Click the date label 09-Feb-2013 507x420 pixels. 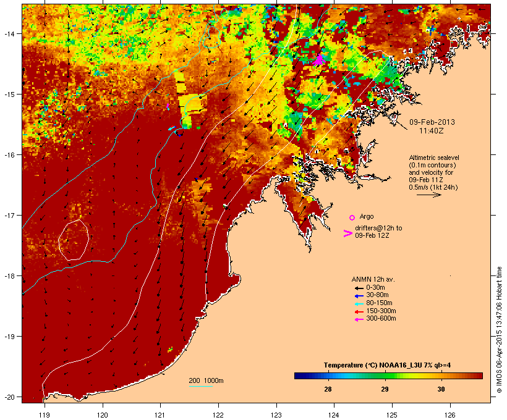point(432,122)
